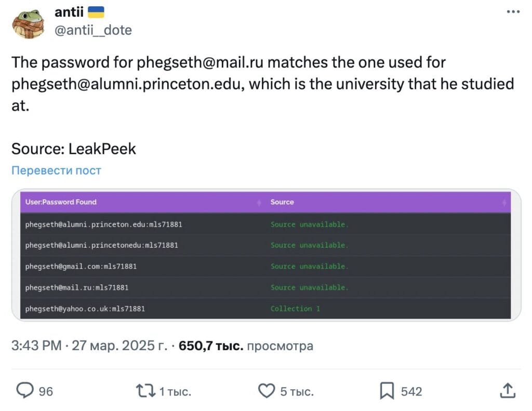Like the post with heart icon

[267, 391]
